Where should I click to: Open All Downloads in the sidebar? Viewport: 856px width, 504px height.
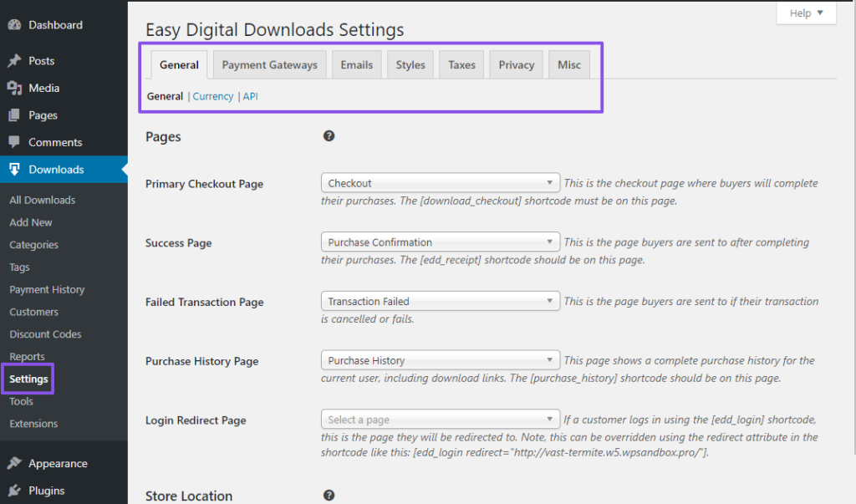coord(43,200)
